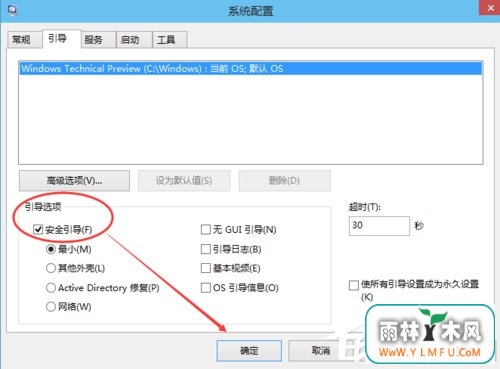
Task: Click the 取消 cancel button
Action: [320, 351]
